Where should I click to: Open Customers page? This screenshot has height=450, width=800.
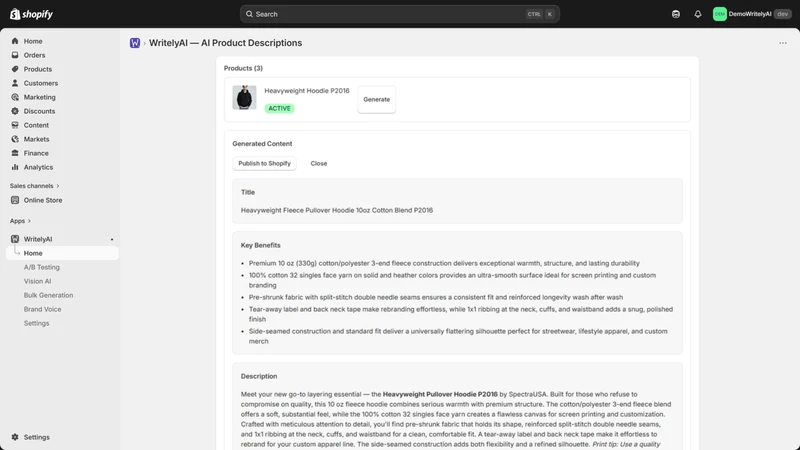[x=41, y=83]
